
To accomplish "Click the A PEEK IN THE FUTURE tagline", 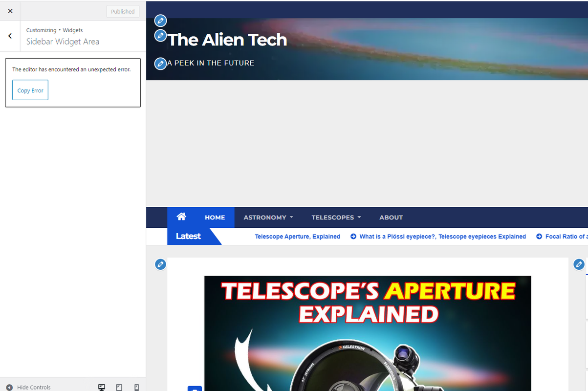I will (x=211, y=63).
